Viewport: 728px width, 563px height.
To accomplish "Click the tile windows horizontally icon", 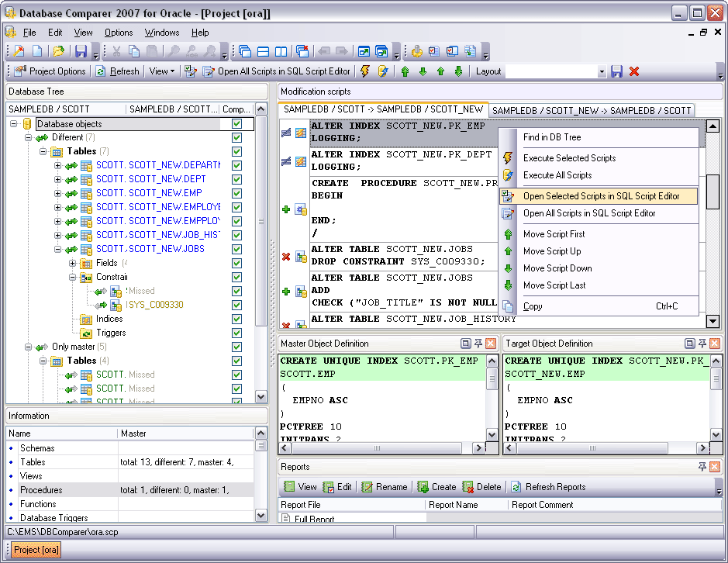I will pyautogui.click(x=264, y=51).
